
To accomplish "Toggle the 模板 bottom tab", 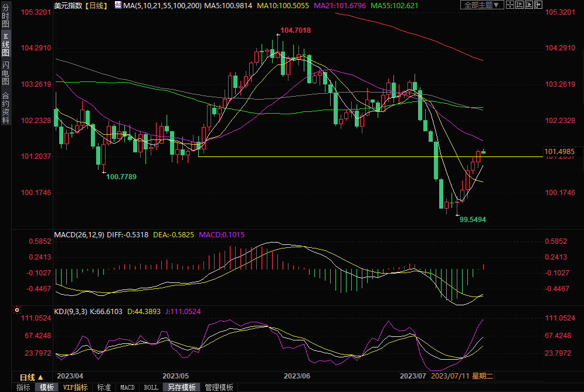I will click(x=46, y=387).
